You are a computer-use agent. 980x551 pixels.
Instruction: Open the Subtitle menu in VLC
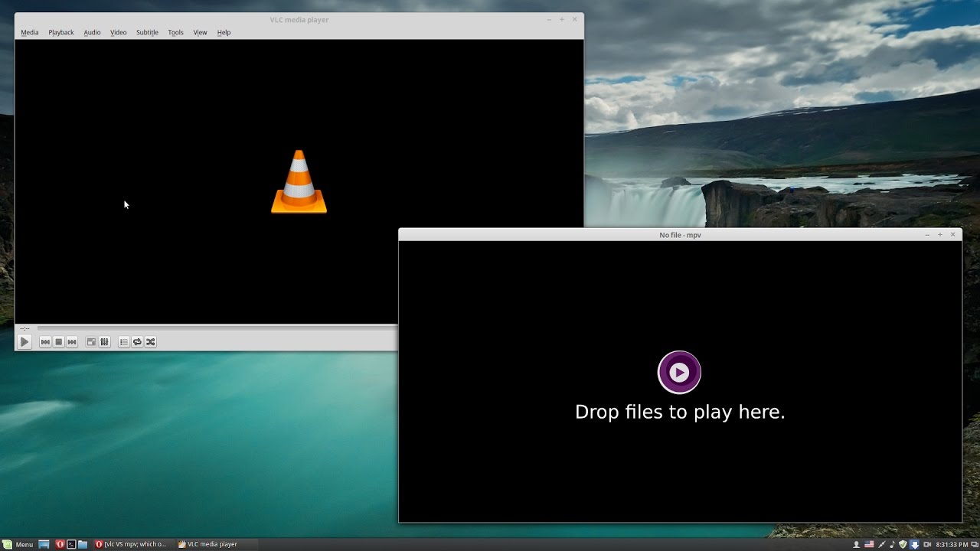coord(147,32)
